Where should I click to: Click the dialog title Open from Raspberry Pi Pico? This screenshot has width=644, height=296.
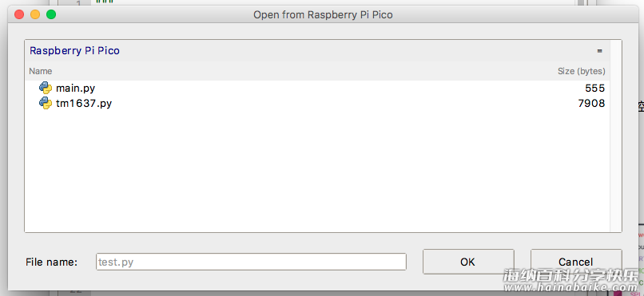323,14
